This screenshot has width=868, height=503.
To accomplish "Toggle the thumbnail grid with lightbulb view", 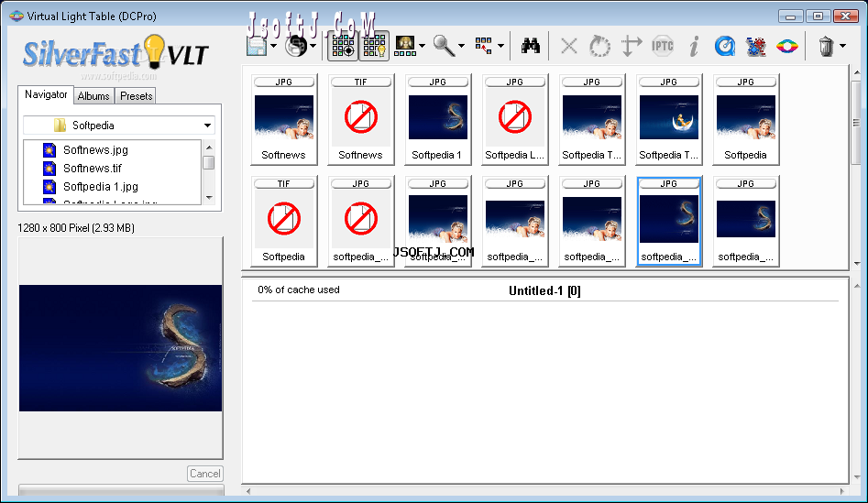I will tap(374, 46).
